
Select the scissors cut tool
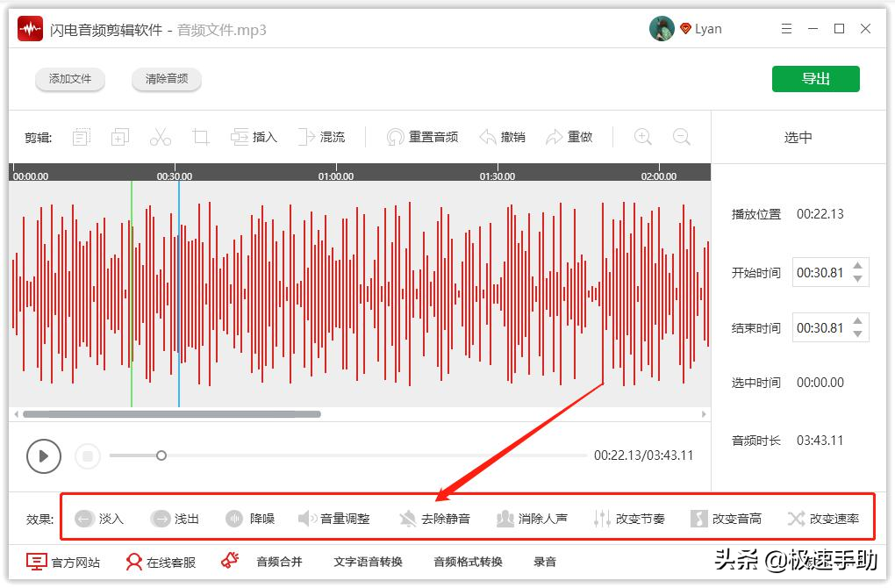(x=160, y=136)
